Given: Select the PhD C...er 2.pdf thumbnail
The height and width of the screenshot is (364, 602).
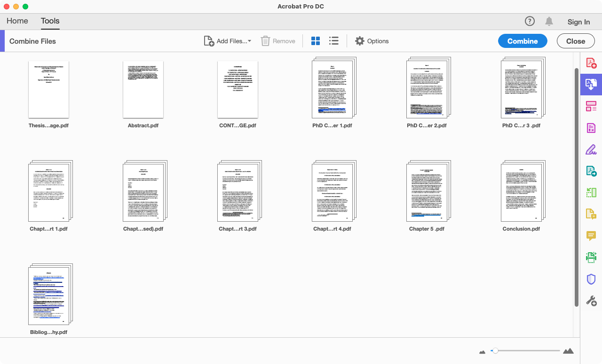Looking at the screenshot, I should pyautogui.click(x=429, y=88).
